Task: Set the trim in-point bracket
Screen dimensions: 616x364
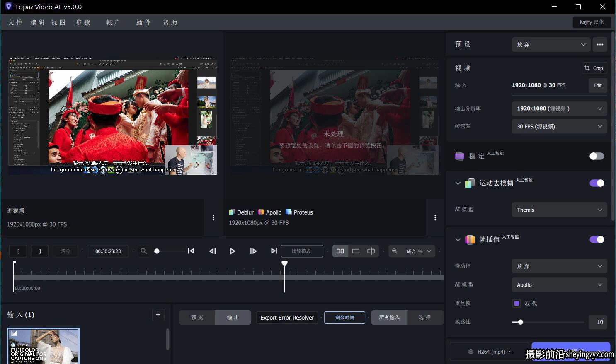Action: (18, 251)
